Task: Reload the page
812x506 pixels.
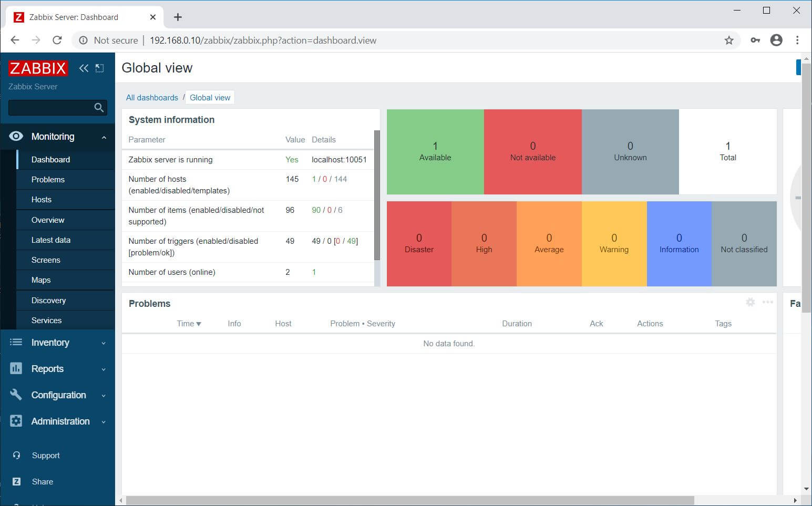Action: (x=57, y=40)
